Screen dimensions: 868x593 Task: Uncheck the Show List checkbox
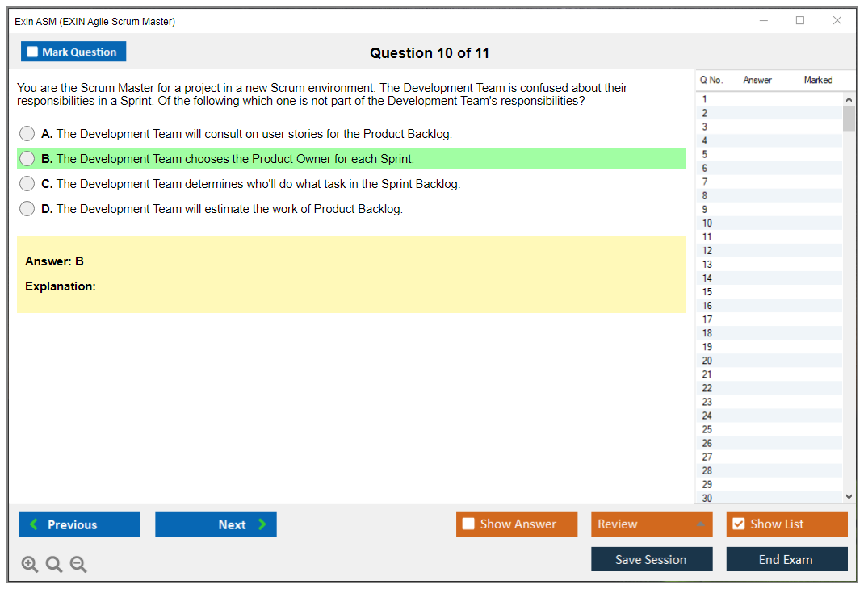pyautogui.click(x=739, y=524)
